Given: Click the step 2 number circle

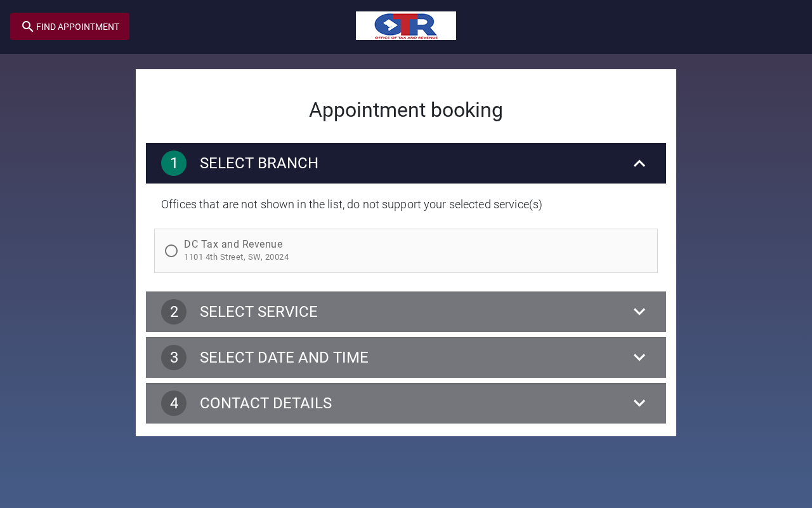Looking at the screenshot, I should click(174, 312).
